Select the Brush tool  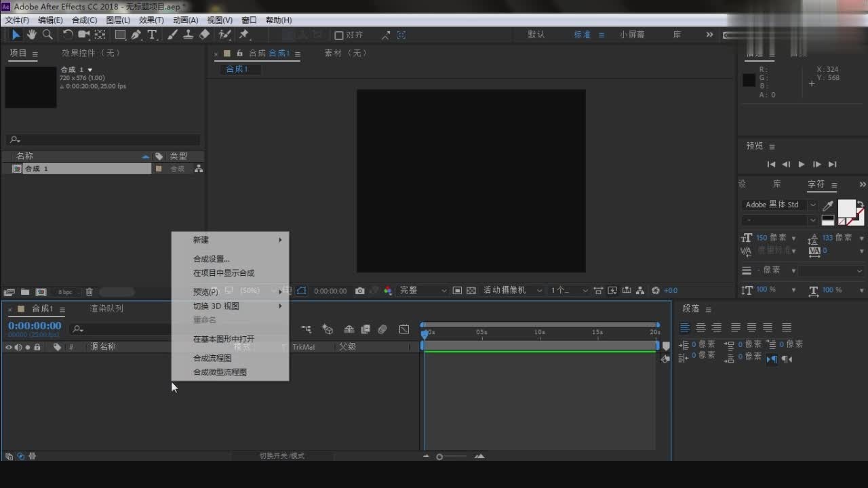172,35
